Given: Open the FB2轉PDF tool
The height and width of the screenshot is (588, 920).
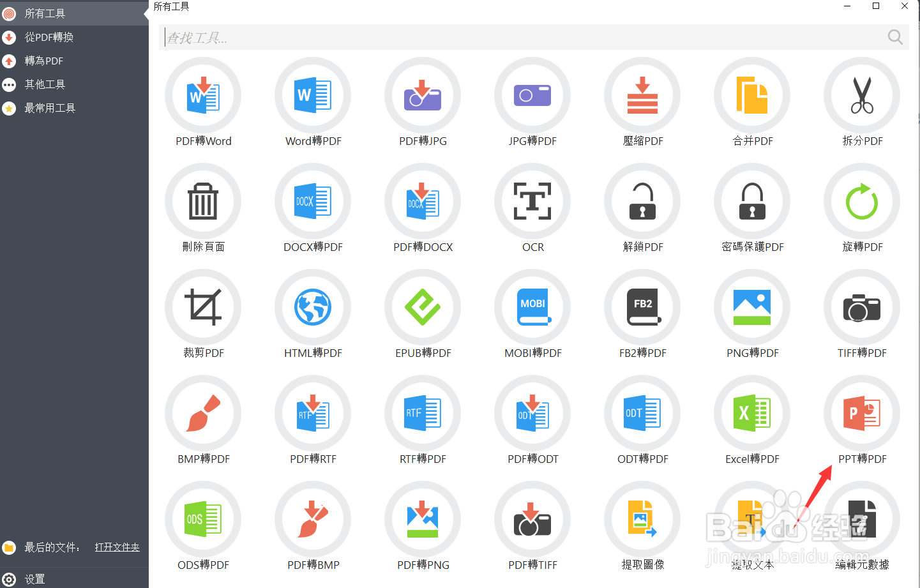Looking at the screenshot, I should click(642, 308).
